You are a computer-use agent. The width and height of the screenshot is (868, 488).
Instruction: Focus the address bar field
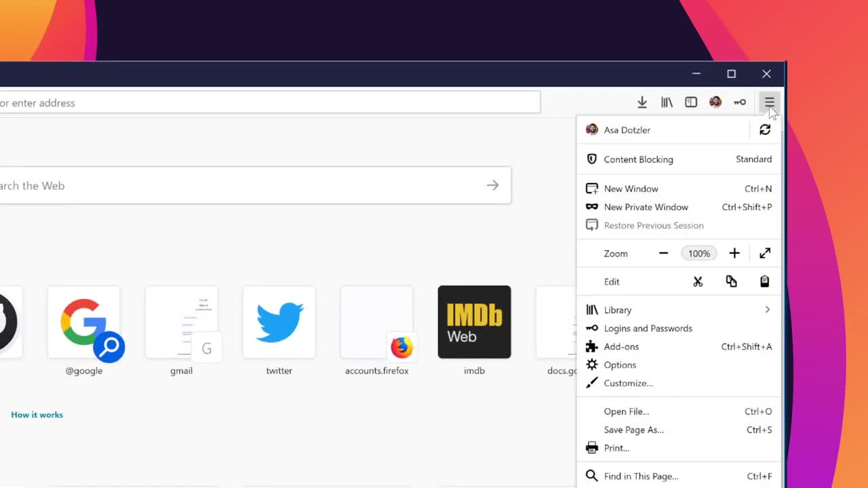pos(270,102)
